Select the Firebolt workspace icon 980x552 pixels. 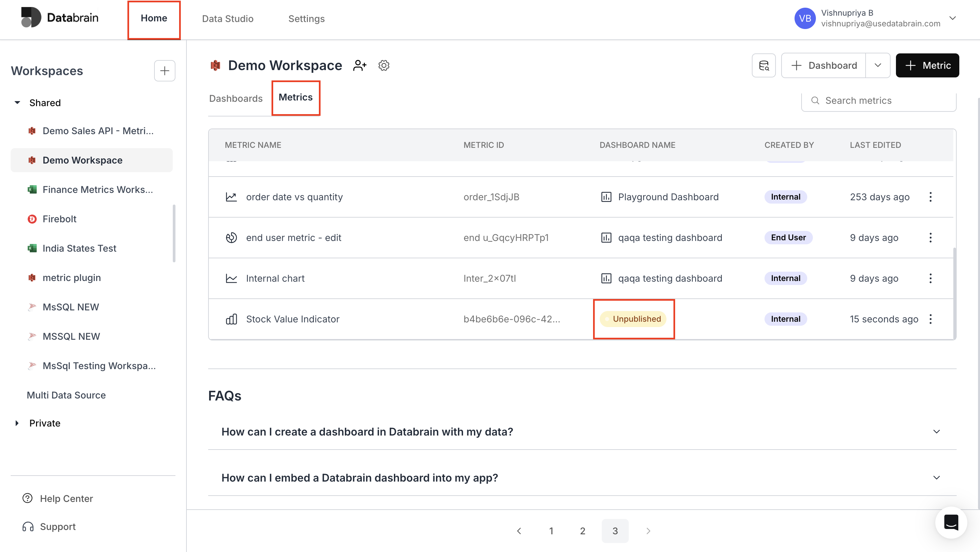point(32,219)
